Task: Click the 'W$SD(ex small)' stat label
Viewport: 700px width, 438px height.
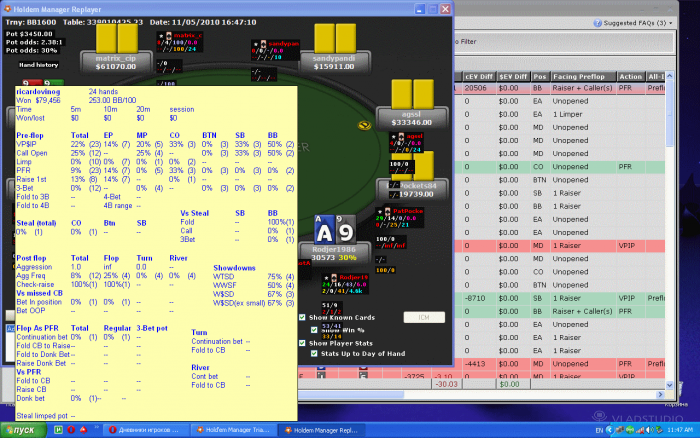Action: pos(239,303)
